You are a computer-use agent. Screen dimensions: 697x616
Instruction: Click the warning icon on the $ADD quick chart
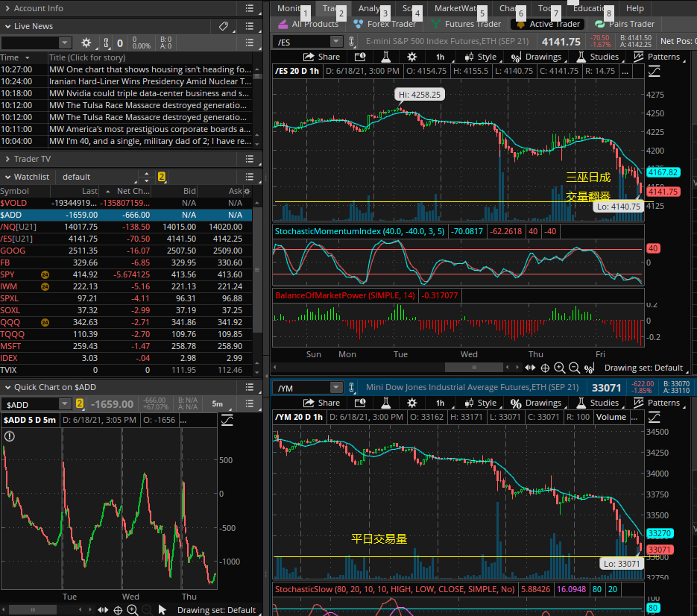pyautogui.click(x=10, y=437)
